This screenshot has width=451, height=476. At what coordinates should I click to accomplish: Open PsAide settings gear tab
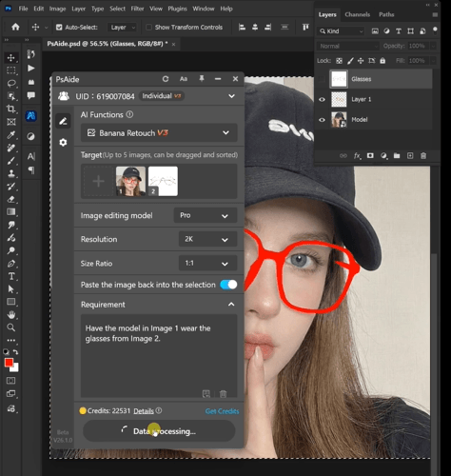click(x=63, y=143)
